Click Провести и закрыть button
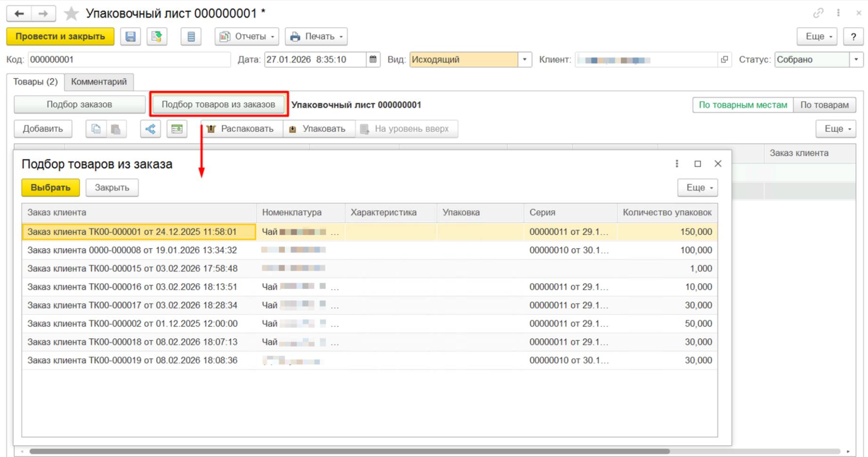The image size is (868, 457). tap(60, 36)
